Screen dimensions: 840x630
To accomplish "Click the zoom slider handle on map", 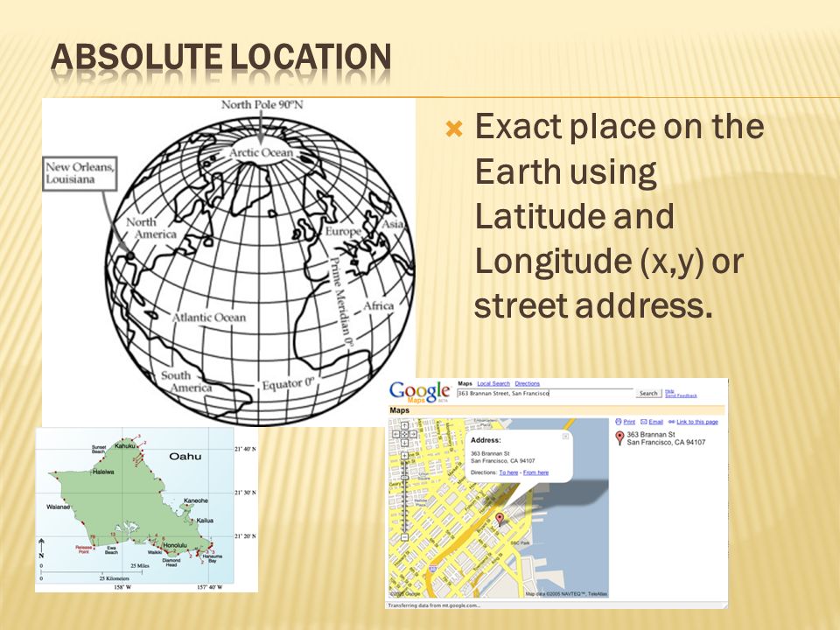I will [x=404, y=478].
